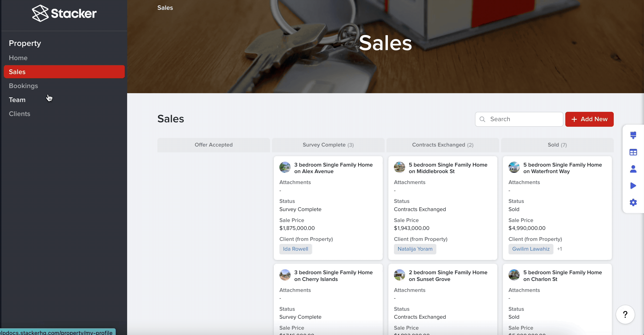
Task: Navigate to the Bookings section
Action: click(24, 86)
